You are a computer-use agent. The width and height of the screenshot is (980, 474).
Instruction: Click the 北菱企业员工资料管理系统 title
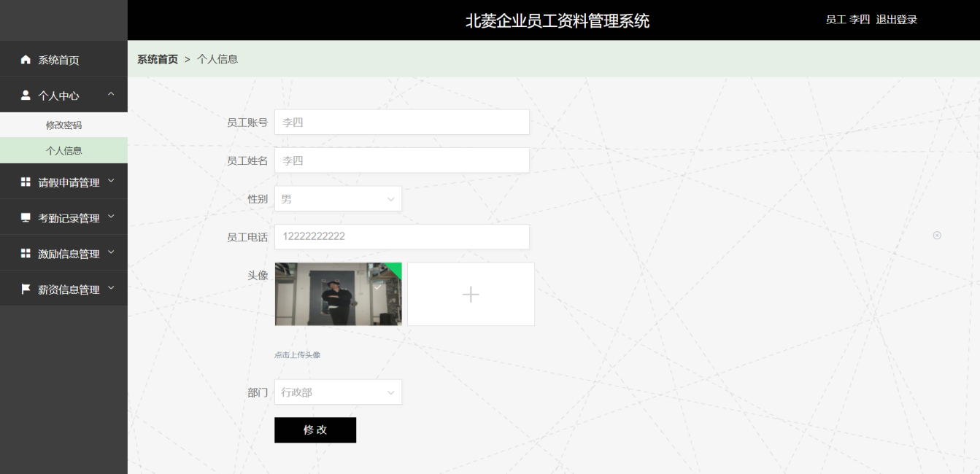[x=557, y=20]
